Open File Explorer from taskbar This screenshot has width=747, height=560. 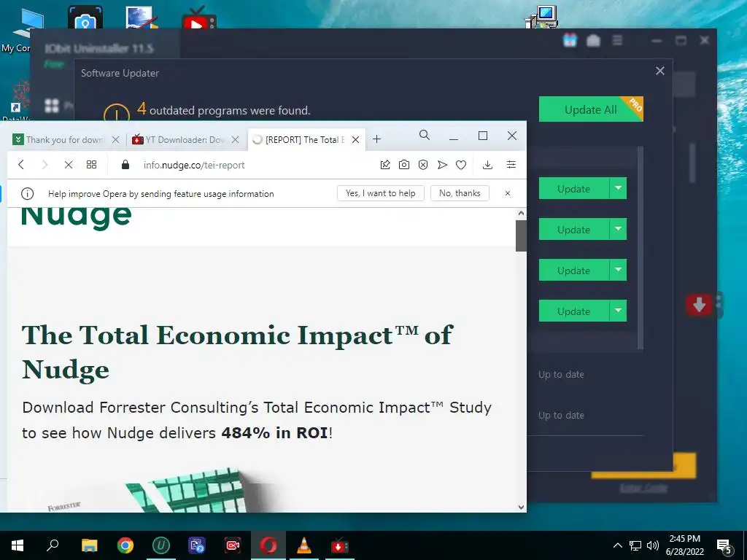(x=89, y=545)
